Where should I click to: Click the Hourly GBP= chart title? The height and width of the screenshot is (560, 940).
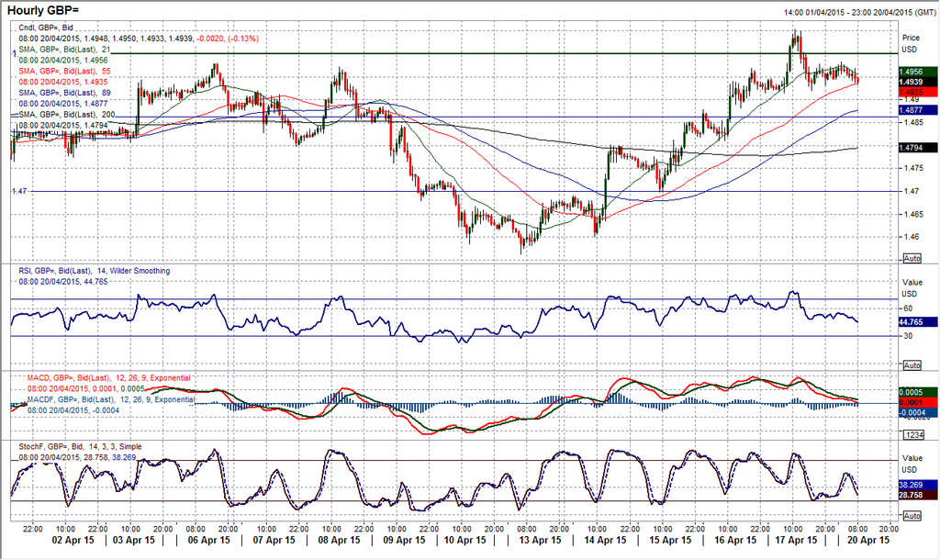click(45, 9)
